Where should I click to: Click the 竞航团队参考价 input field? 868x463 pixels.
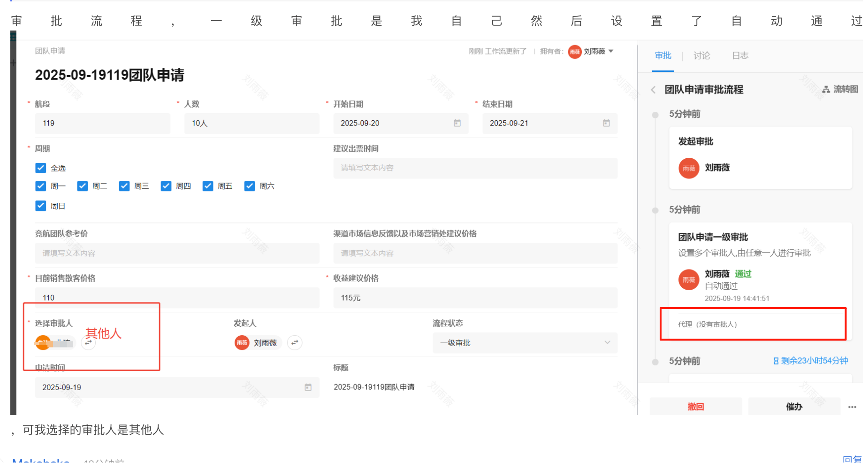pos(177,253)
